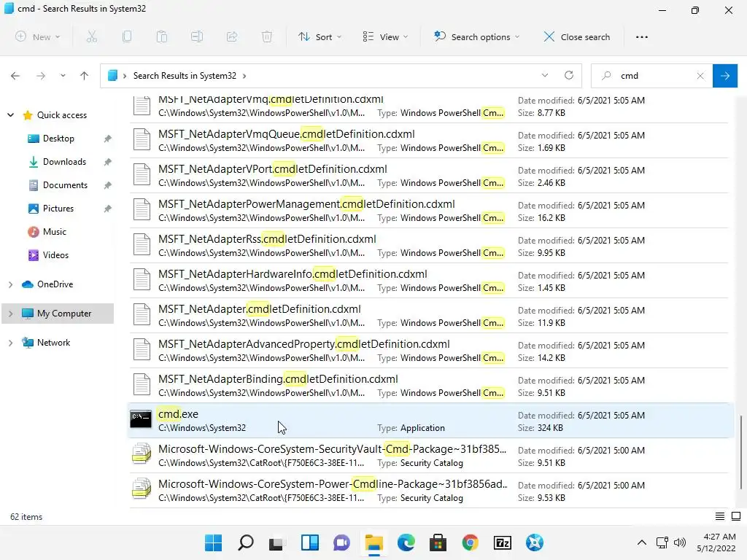Image resolution: width=747 pixels, height=560 pixels.
Task: Click the Cut scissors icon in toolbar
Action: (x=91, y=36)
